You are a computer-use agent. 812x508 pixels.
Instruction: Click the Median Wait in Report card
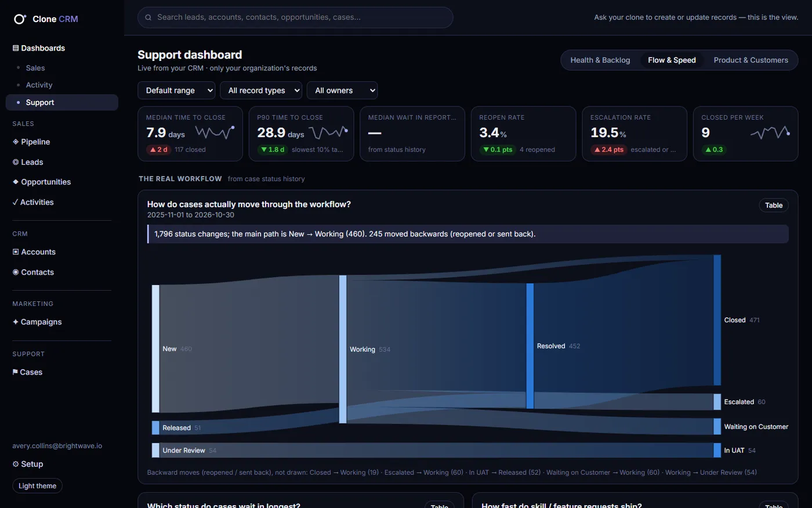[412, 134]
